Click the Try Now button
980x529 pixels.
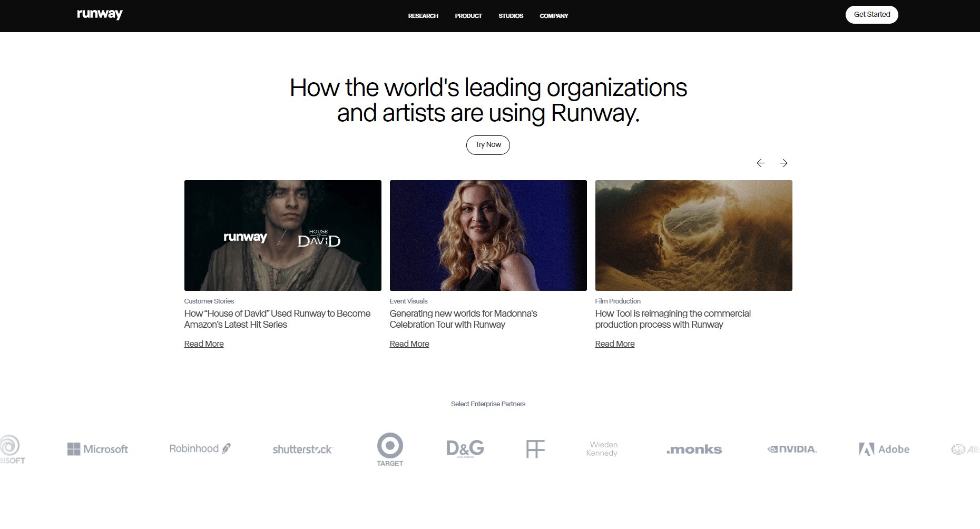[488, 145]
